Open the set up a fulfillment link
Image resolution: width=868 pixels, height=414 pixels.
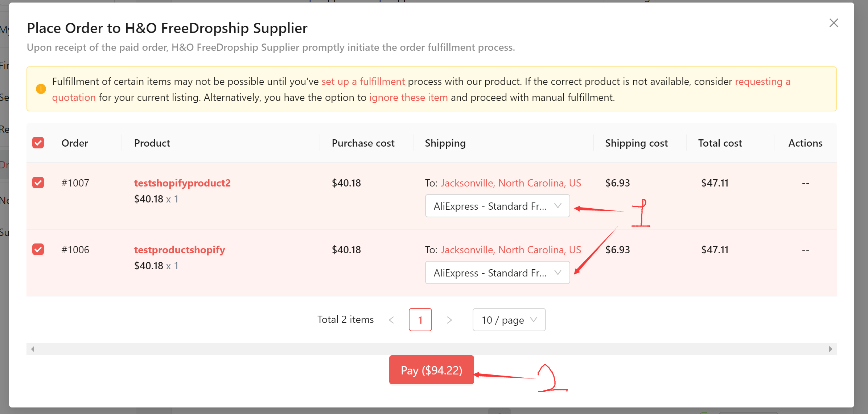363,81
